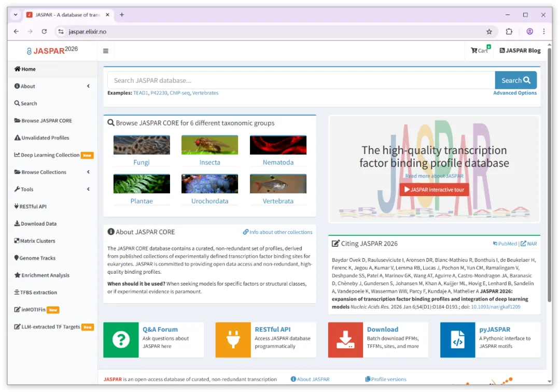560x392 pixels.
Task: Click the orange RESTful API plug icon
Action: coord(233,340)
